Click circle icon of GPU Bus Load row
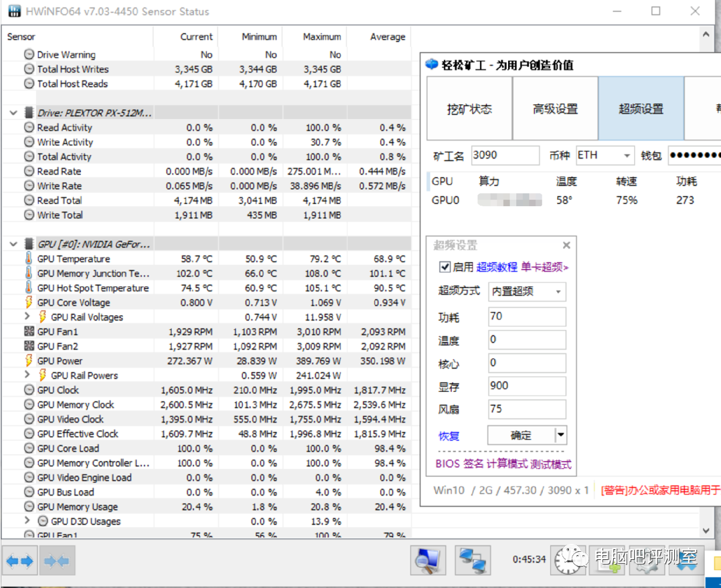The image size is (721, 588). pos(29,492)
